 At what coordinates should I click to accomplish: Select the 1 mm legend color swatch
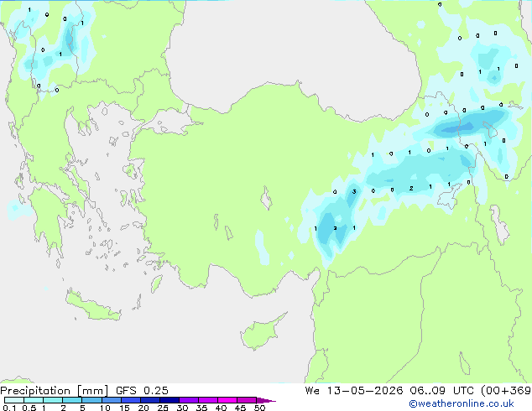pyautogui.click(x=53, y=400)
